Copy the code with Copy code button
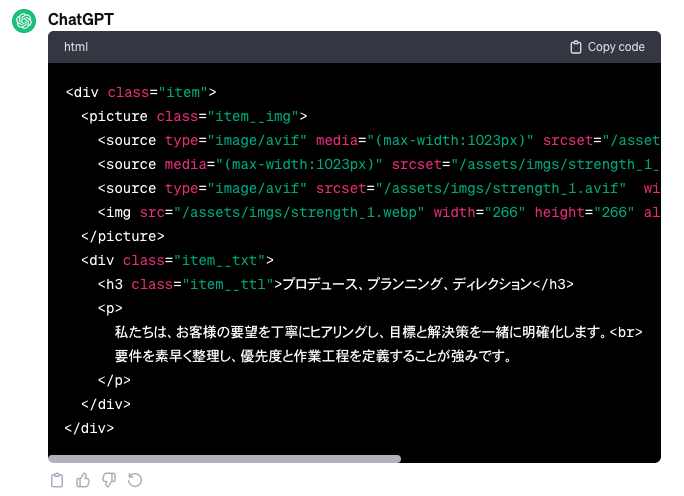 click(607, 47)
